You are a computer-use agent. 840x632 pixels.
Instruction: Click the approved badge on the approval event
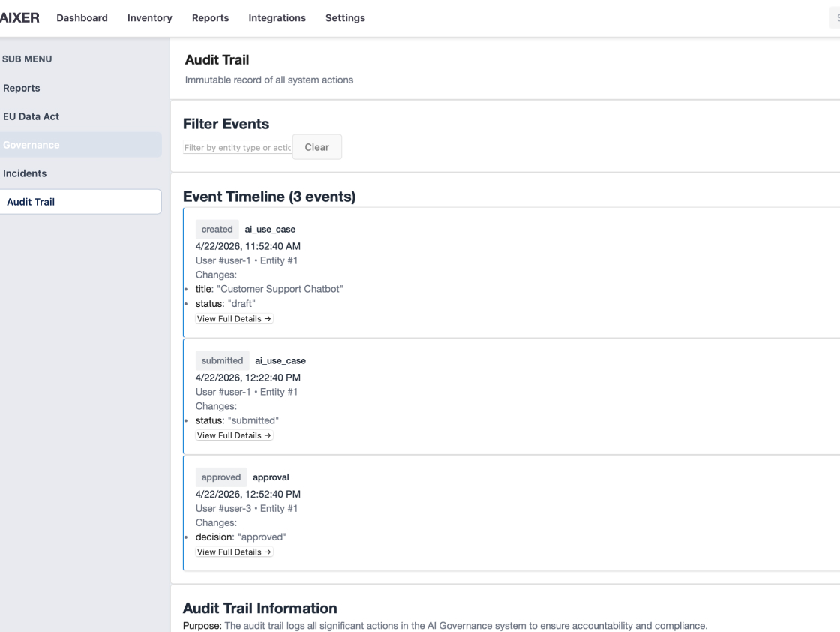(220, 477)
